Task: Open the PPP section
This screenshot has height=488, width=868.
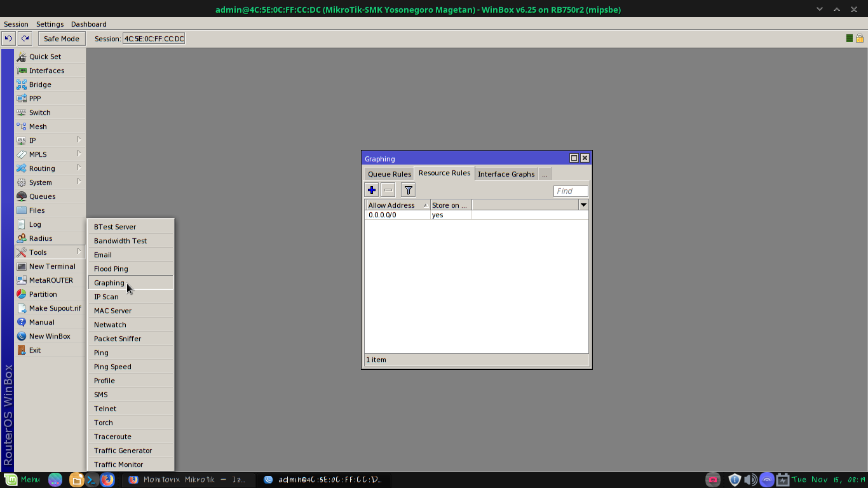Action: click(x=50, y=98)
